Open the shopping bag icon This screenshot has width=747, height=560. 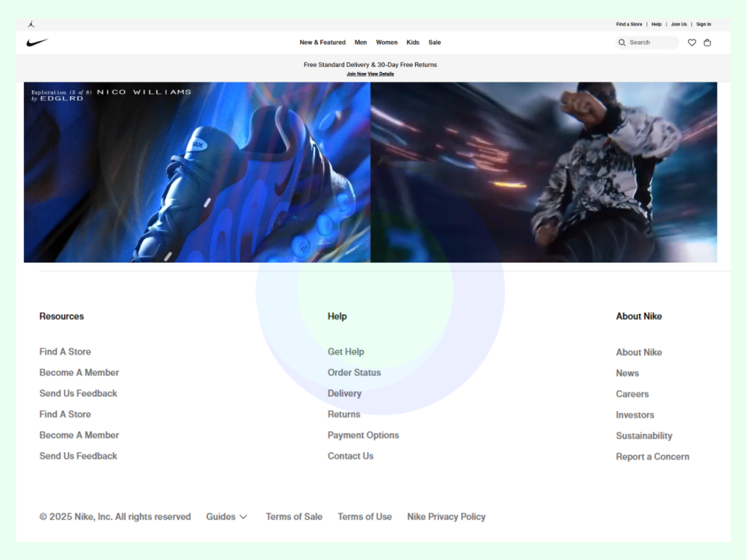point(708,42)
